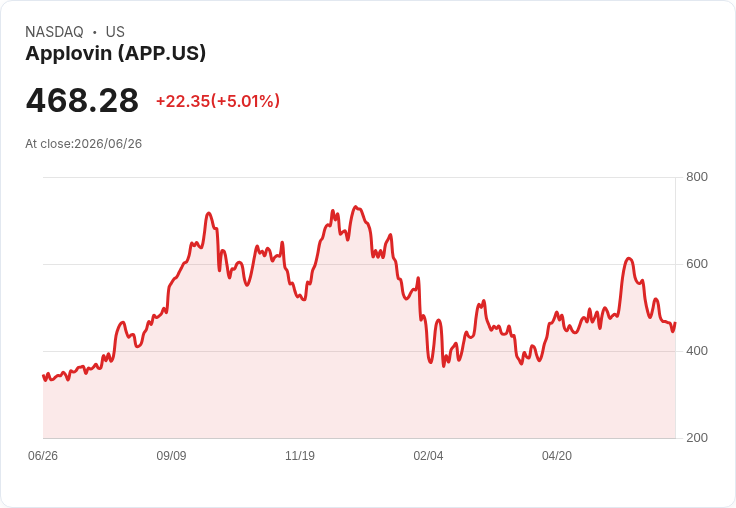Click the 04/20 date axis label

(557, 456)
